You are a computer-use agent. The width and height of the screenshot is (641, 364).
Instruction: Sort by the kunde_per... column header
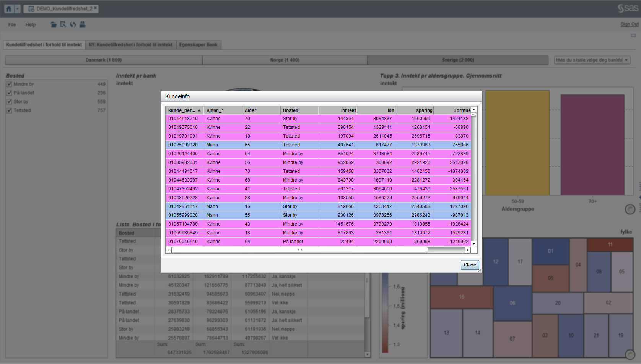tap(185, 110)
